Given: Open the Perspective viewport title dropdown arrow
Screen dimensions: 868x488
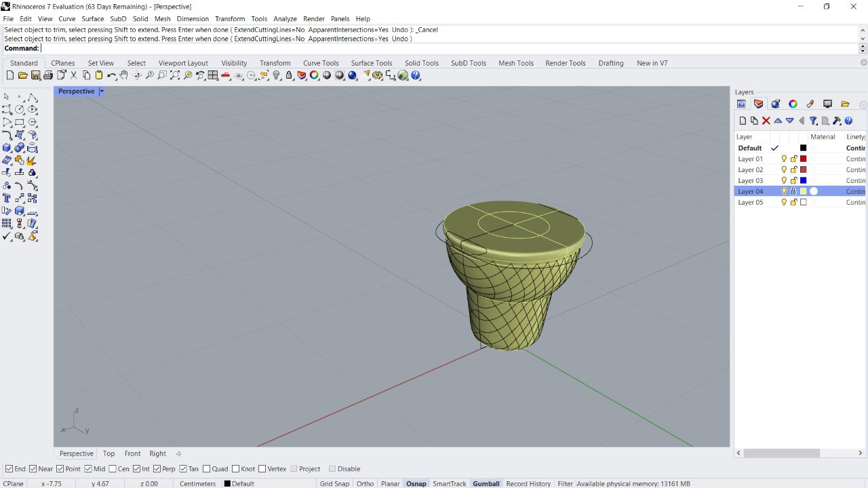Looking at the screenshot, I should [x=102, y=91].
